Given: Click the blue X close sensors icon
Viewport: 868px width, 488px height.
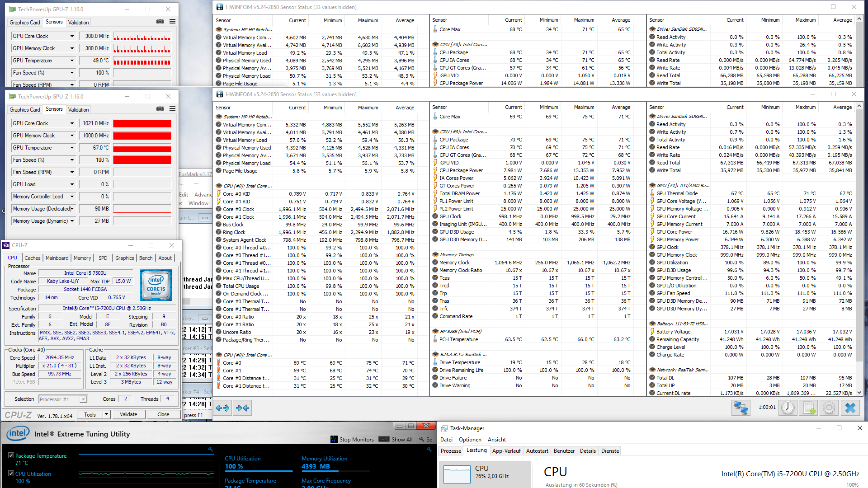Looking at the screenshot, I should pos(850,408).
